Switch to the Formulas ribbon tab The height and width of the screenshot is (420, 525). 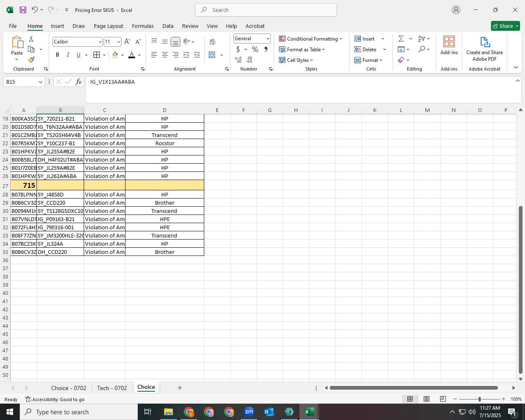click(x=143, y=26)
